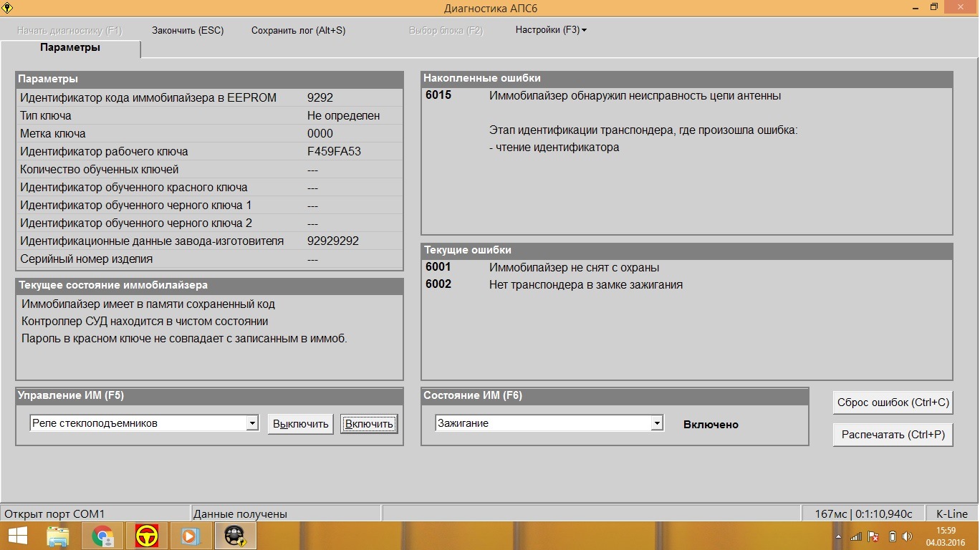Open the volume speaker tray icon

point(908,536)
